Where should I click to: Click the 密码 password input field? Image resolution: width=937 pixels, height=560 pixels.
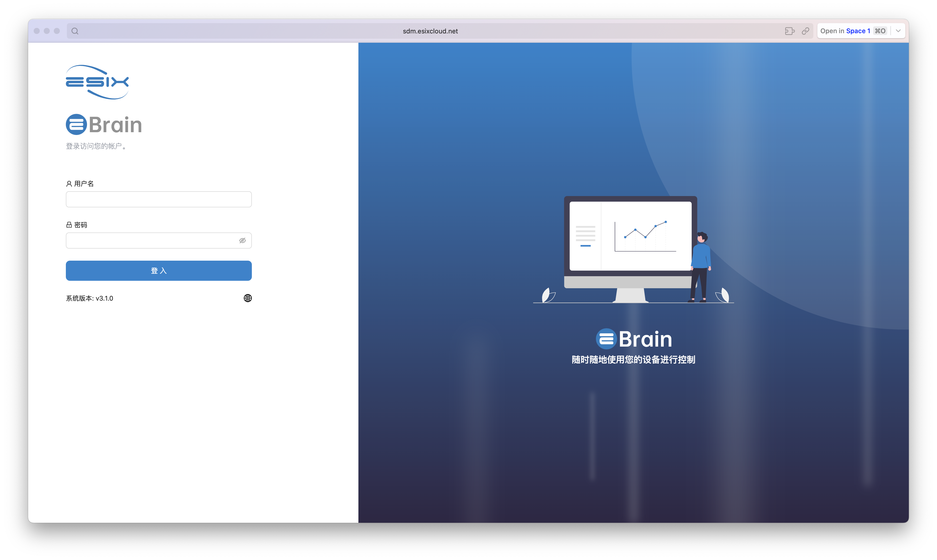(x=151, y=240)
